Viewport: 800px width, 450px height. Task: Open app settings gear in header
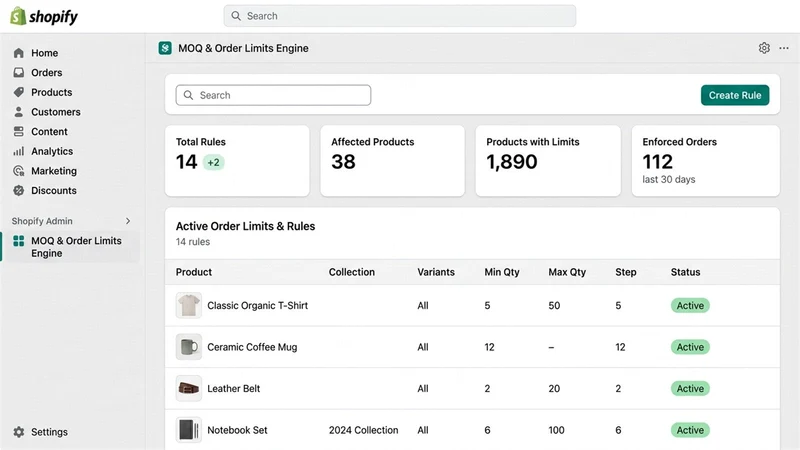point(764,48)
